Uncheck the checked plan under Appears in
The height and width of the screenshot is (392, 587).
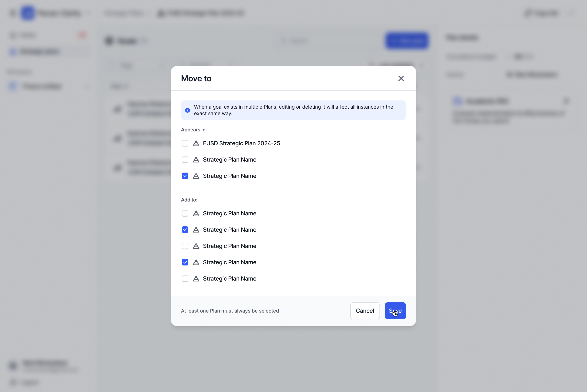pyautogui.click(x=185, y=176)
